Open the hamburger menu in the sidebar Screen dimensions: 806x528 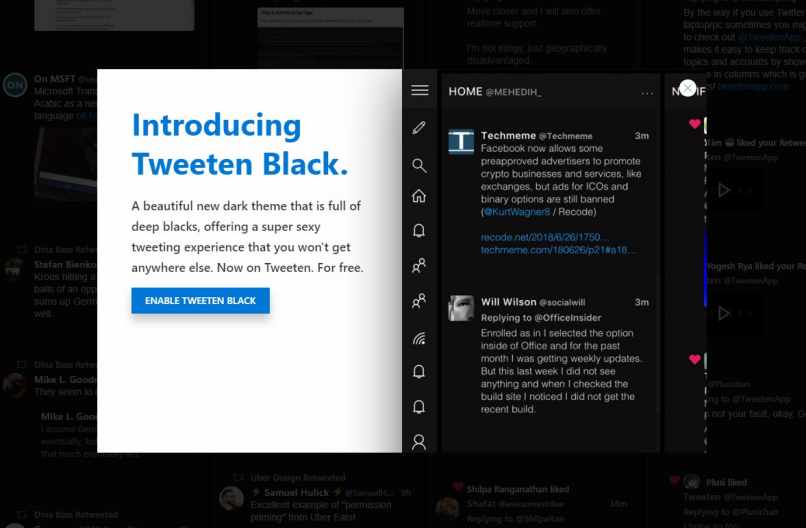420,90
